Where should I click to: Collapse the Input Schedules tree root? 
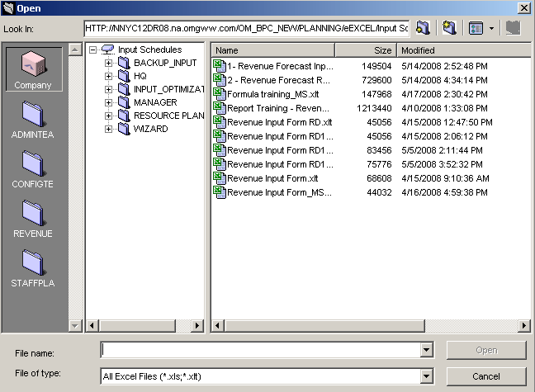pos(92,50)
